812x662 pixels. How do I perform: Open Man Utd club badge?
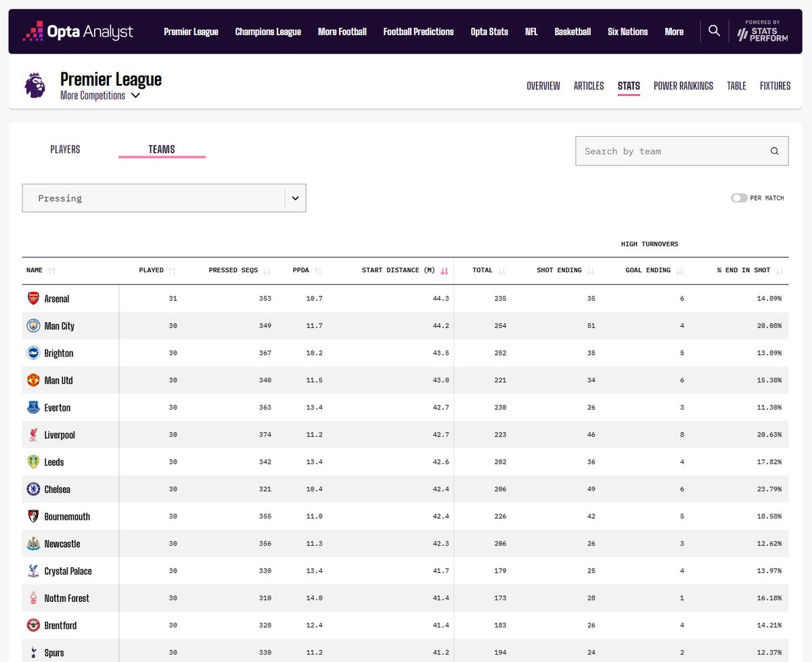[x=33, y=380]
